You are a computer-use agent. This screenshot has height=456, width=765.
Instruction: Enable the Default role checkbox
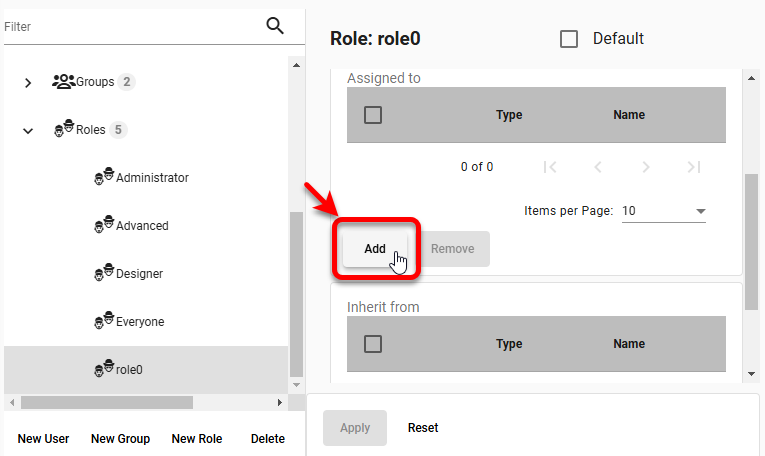569,39
